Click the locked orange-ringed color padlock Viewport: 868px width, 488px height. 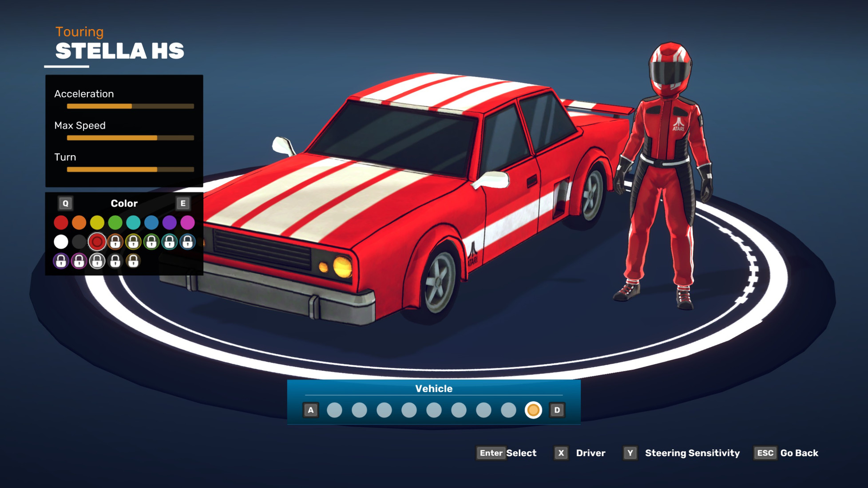pyautogui.click(x=115, y=242)
